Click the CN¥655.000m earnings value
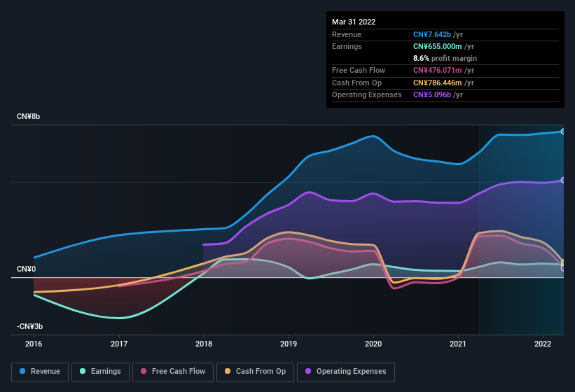Image resolution: width=575 pixels, height=392 pixels. tap(438, 46)
